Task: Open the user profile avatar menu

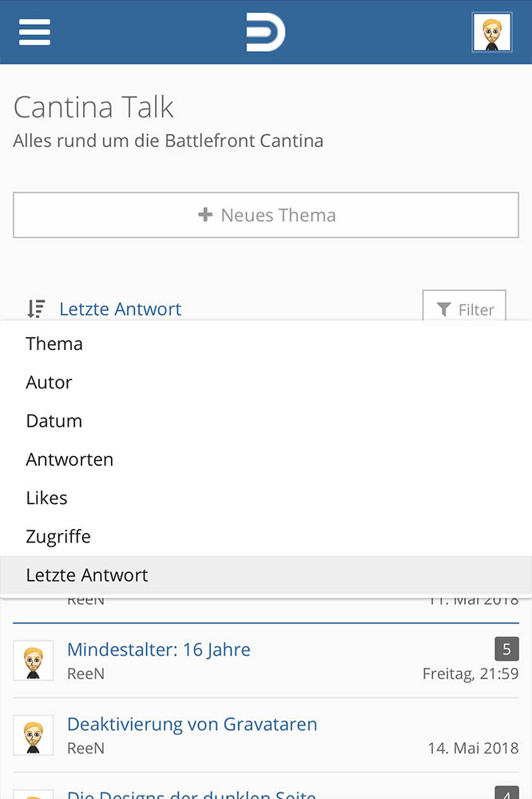Action: 492,32
